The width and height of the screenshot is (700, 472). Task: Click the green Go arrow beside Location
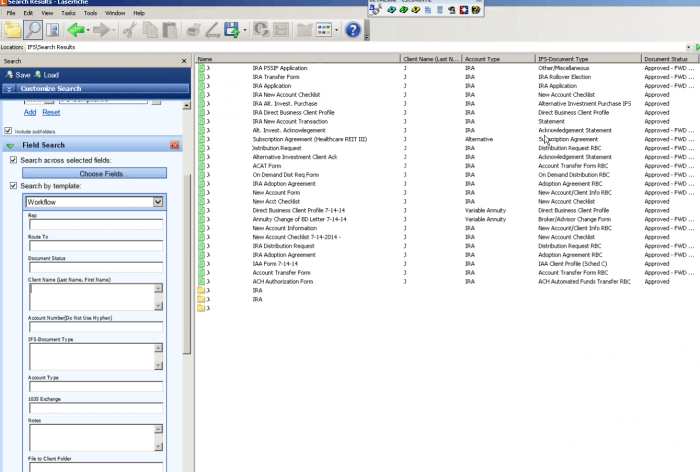coord(697,47)
